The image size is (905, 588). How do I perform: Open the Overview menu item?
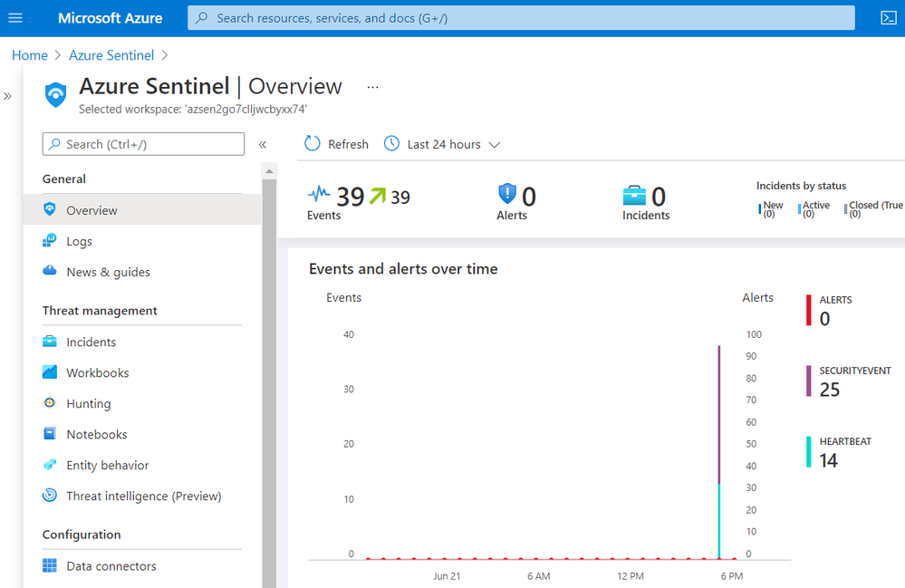click(x=142, y=209)
